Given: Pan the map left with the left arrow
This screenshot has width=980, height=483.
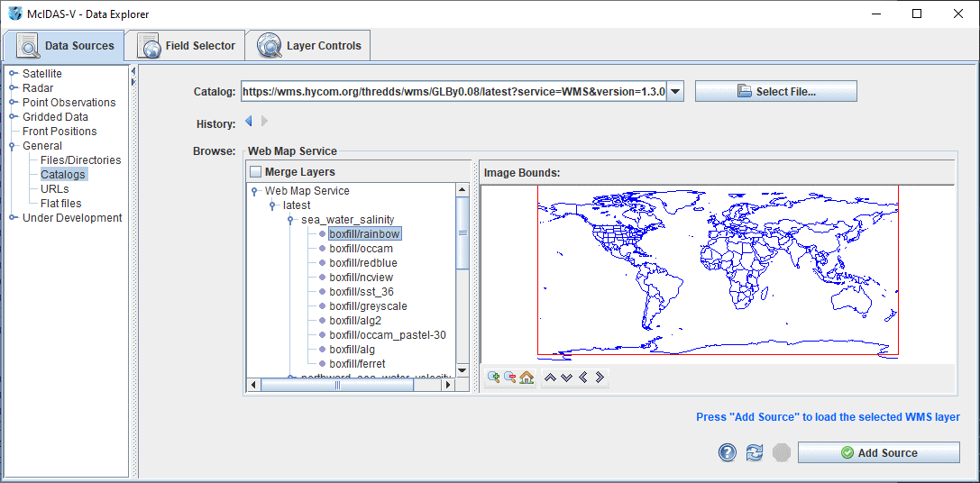Looking at the screenshot, I should pos(583,378).
